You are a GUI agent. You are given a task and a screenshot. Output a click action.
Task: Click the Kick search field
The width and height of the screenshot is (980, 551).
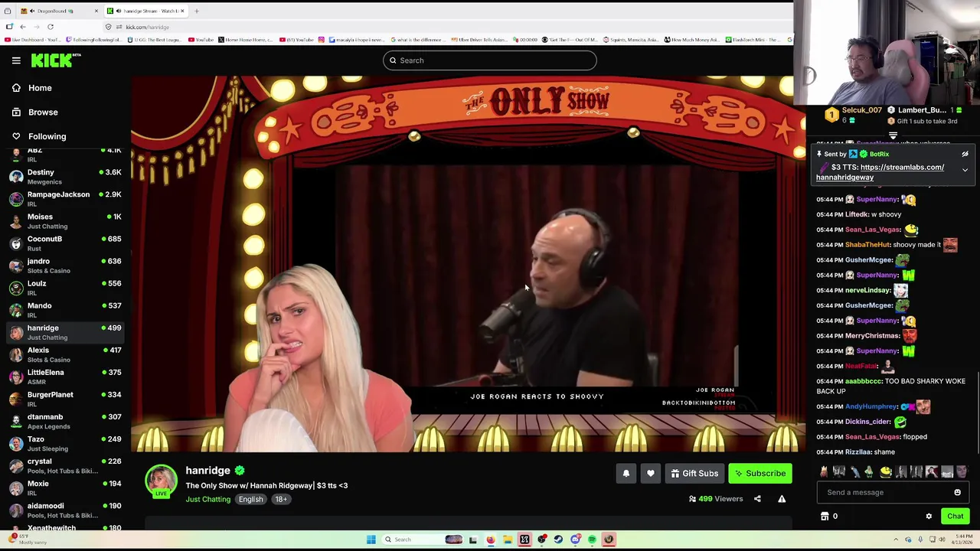pyautogui.click(x=490, y=60)
